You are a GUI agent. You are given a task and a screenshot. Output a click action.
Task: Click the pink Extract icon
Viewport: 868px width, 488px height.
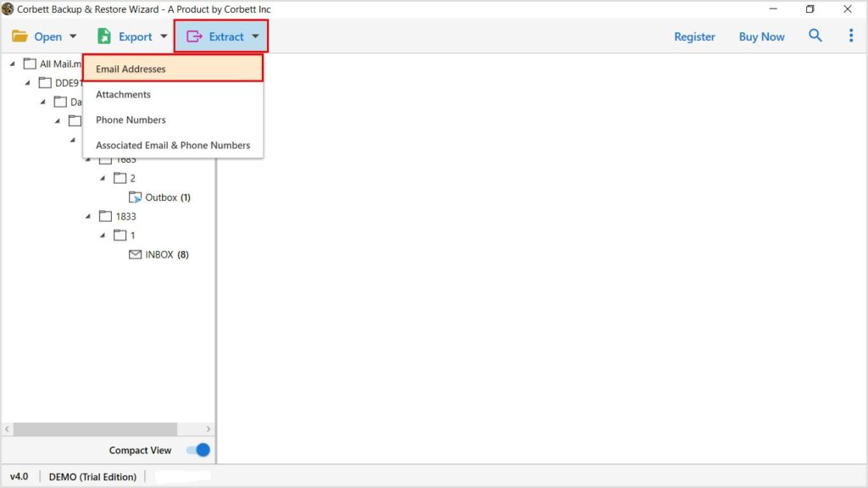pyautogui.click(x=194, y=36)
